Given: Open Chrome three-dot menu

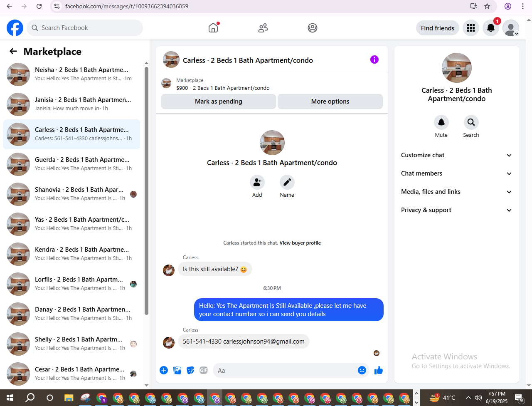Looking at the screenshot, I should [x=523, y=6].
